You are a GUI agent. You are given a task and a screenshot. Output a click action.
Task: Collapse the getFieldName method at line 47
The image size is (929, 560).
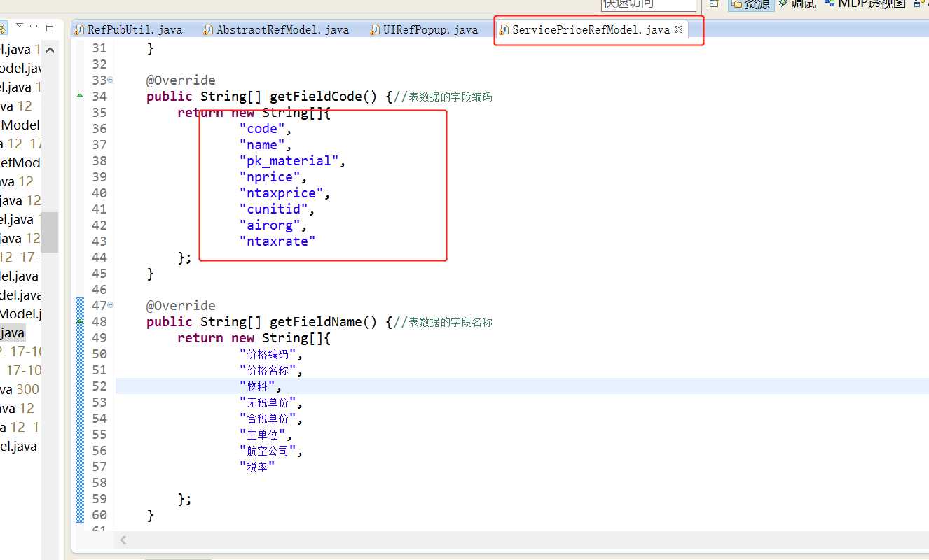(111, 305)
